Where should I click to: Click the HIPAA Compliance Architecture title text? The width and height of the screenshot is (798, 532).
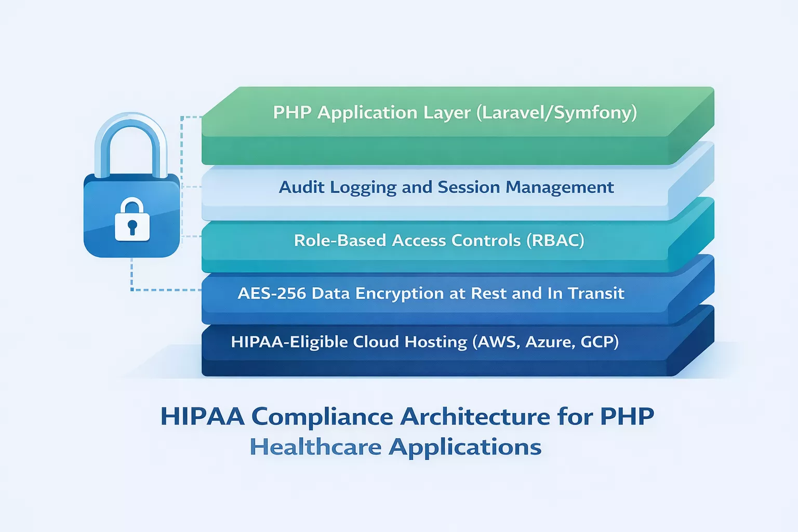(x=408, y=416)
